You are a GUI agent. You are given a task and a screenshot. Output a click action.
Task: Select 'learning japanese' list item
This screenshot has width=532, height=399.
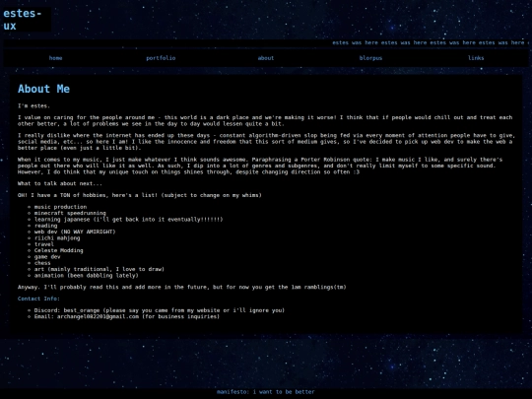click(x=129, y=219)
